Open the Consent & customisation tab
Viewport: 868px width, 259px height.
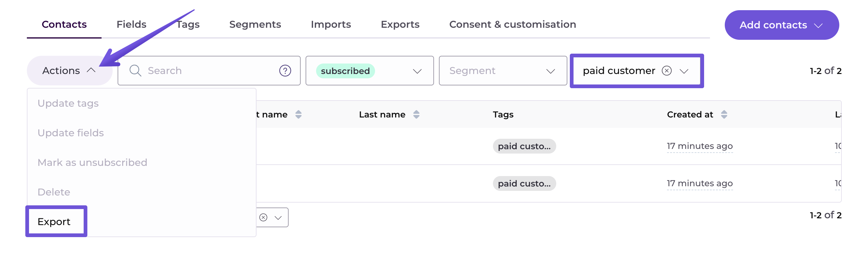[x=512, y=24]
